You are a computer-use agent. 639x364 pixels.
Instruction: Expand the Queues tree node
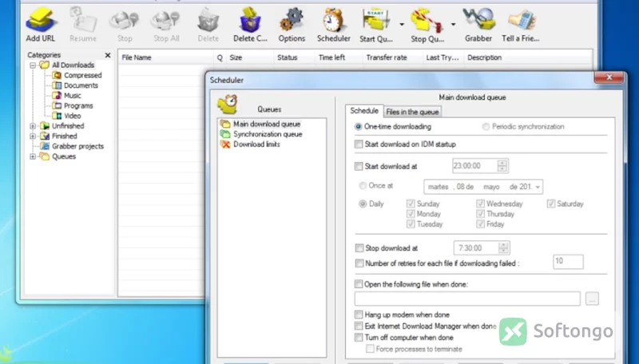point(33,156)
